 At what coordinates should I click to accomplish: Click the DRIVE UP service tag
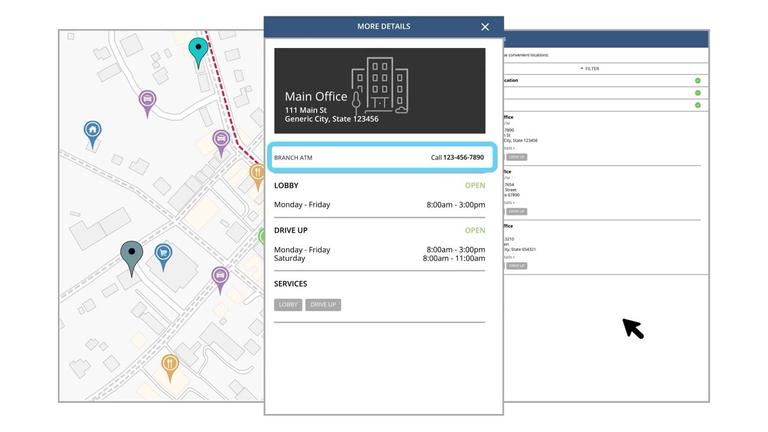(323, 305)
